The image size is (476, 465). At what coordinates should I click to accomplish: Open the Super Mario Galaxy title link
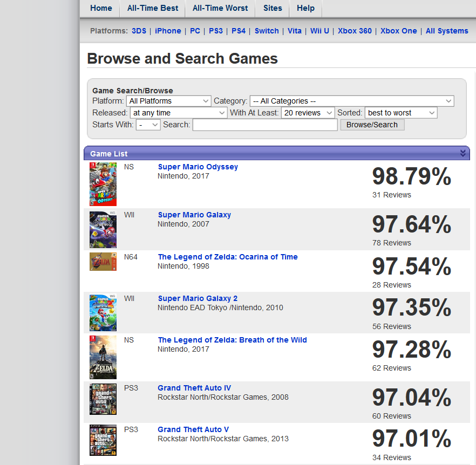pyautogui.click(x=194, y=215)
